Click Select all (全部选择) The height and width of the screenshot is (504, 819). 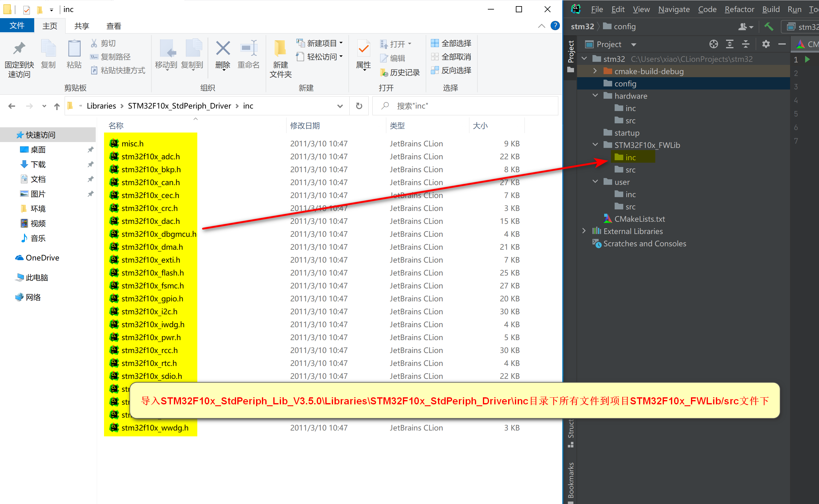pos(451,43)
